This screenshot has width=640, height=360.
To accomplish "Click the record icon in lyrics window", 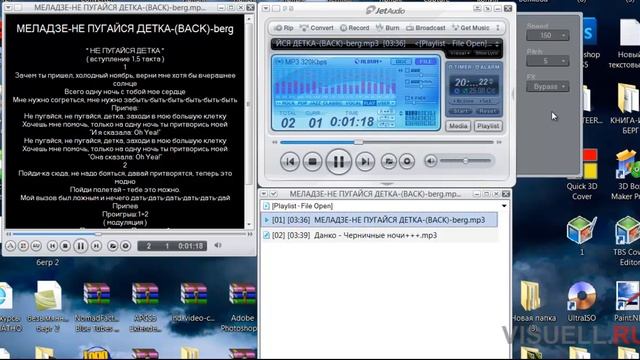I will click(x=126, y=246).
